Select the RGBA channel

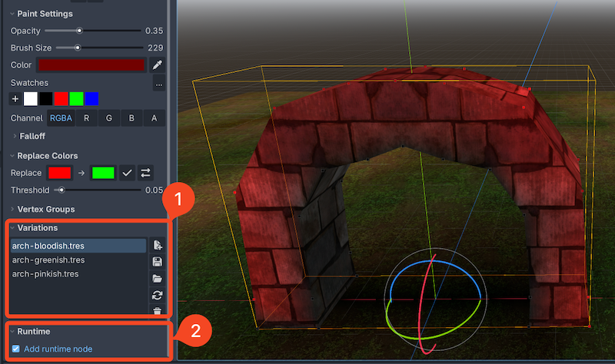click(x=61, y=118)
